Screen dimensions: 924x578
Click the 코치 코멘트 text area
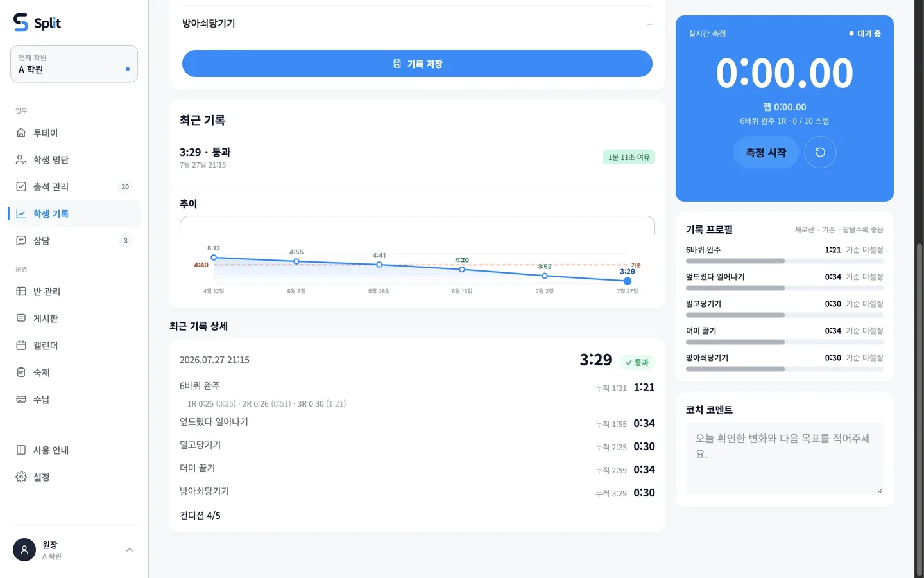click(785, 458)
